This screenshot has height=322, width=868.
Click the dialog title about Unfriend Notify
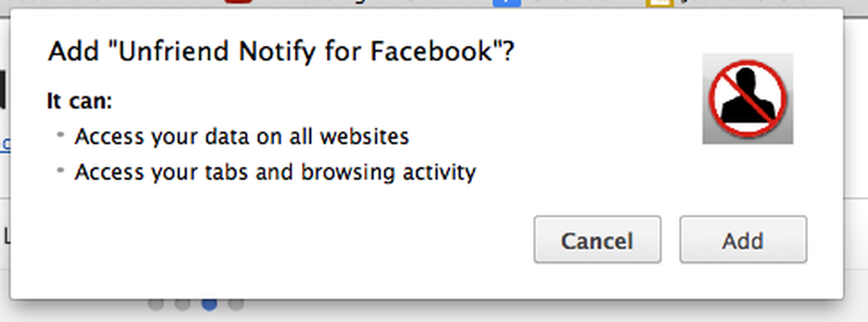[x=281, y=52]
